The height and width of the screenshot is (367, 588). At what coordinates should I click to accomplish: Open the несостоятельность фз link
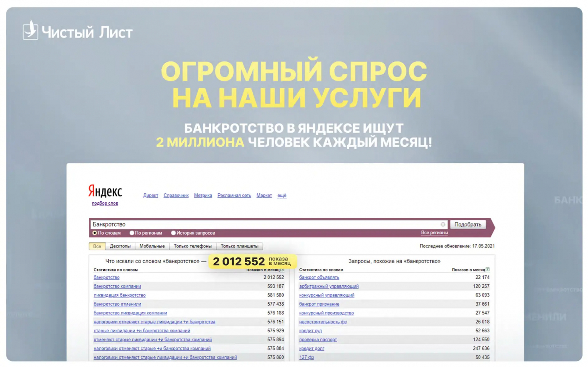pos(323,322)
